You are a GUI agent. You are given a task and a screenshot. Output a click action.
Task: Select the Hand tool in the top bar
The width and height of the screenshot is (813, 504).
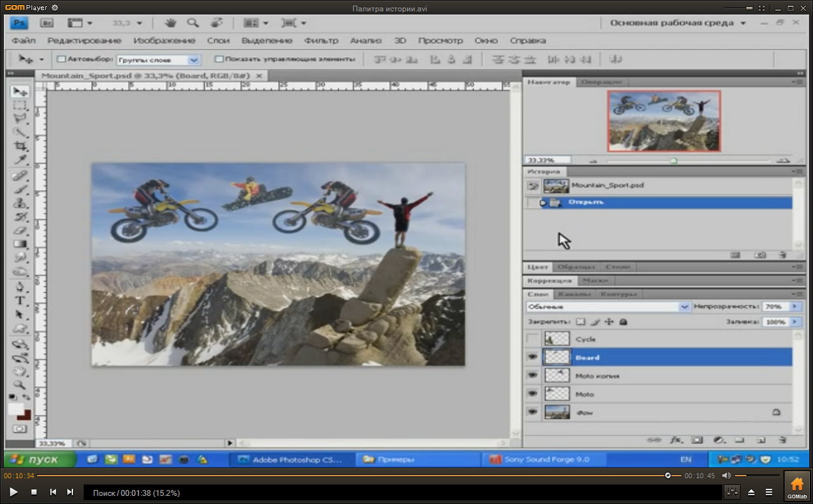(170, 23)
